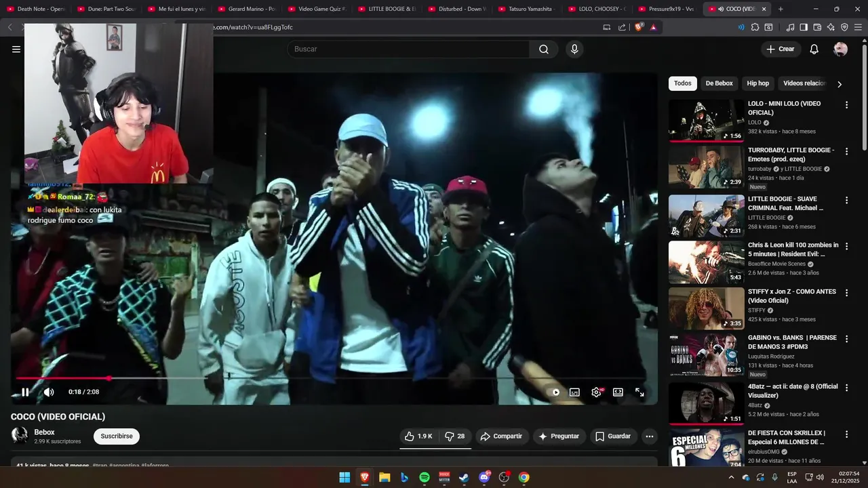Open YouTube notifications bell
The image size is (868, 488).
(x=814, y=49)
